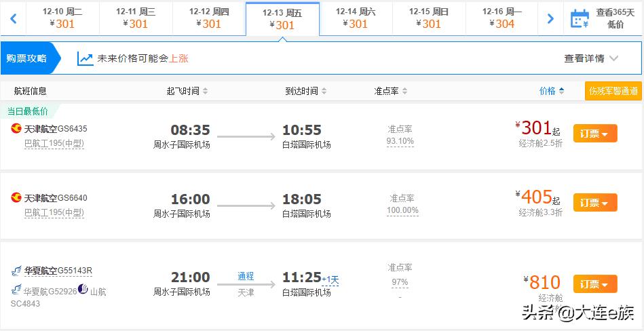This screenshot has height=331, width=644.
Task: Click the 经济舱2.5折 discount text
Action: pos(540,143)
